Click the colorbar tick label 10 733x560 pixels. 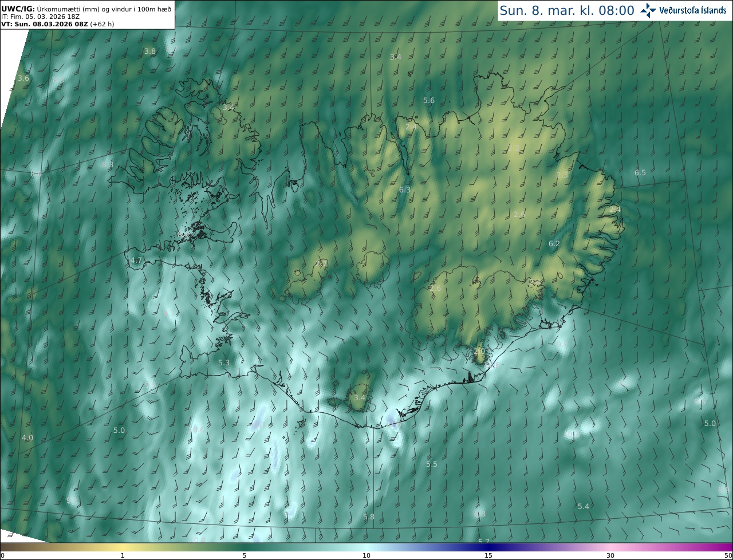point(366,555)
